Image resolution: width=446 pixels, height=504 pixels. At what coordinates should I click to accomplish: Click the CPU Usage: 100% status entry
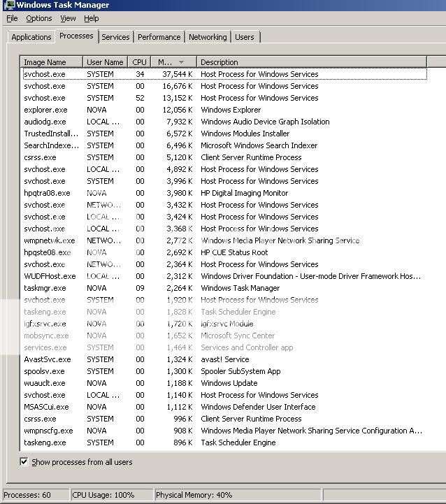pyautogui.click(x=111, y=495)
